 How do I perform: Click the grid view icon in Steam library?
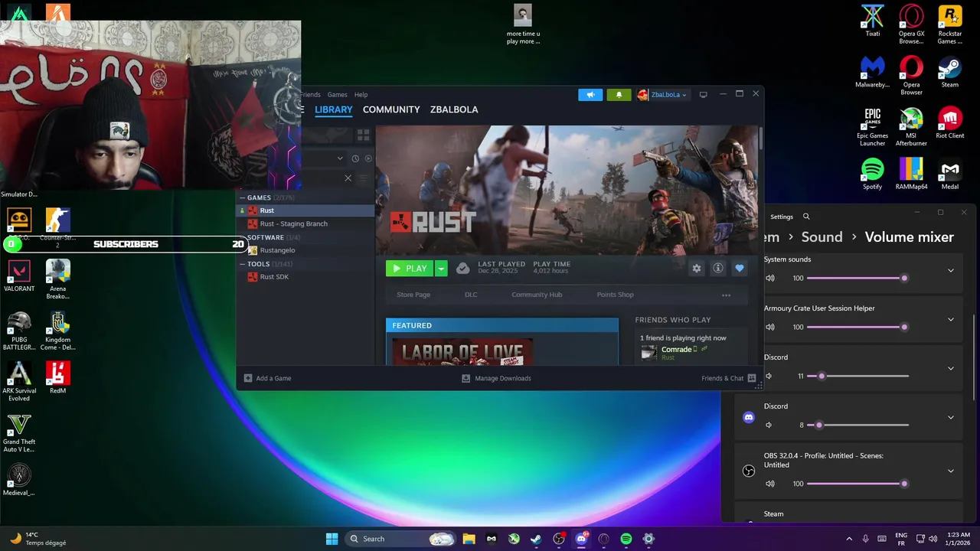point(364,135)
